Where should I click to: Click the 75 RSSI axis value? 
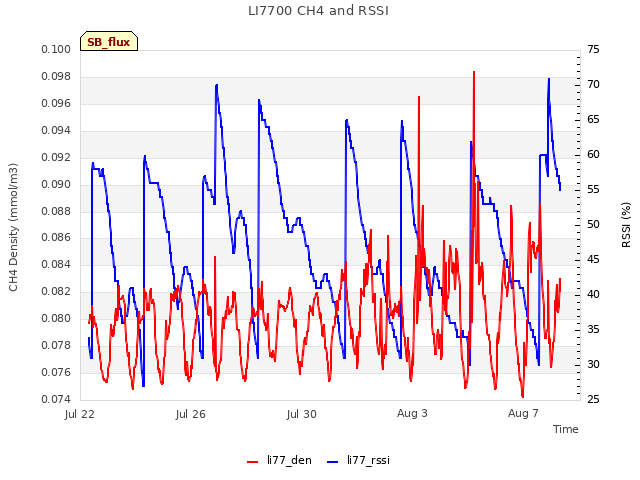coord(593,49)
